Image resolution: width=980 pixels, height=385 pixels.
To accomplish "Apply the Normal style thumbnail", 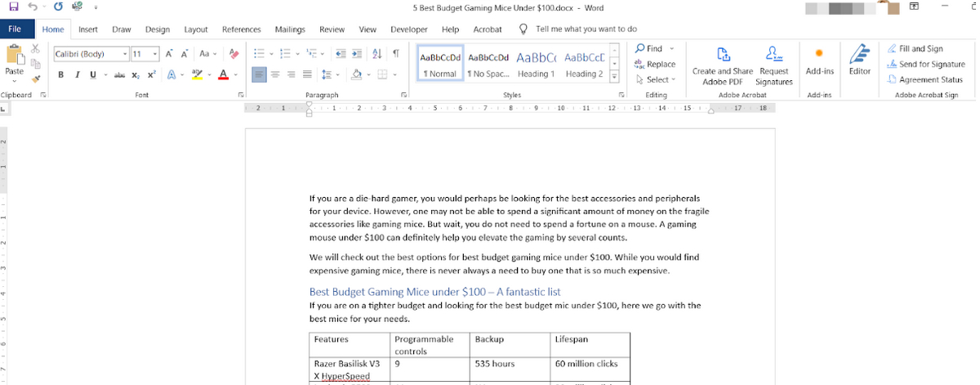I will click(440, 63).
